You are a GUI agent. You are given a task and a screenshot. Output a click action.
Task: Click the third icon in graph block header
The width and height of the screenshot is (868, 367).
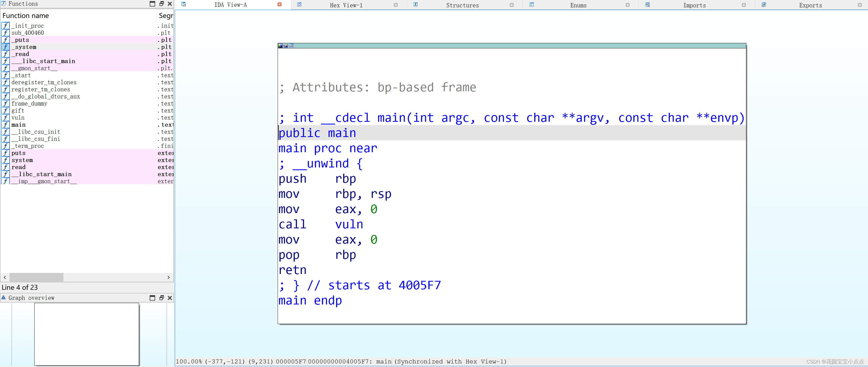click(x=291, y=46)
